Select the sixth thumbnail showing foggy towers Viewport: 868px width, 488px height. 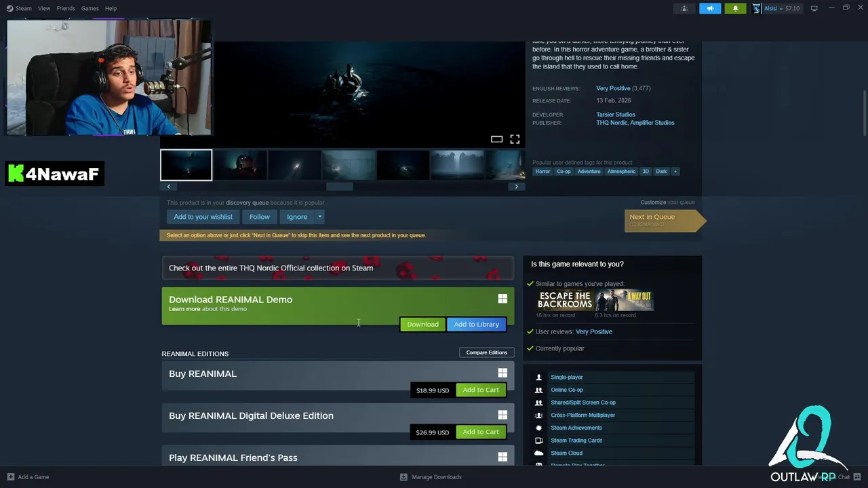pos(457,165)
